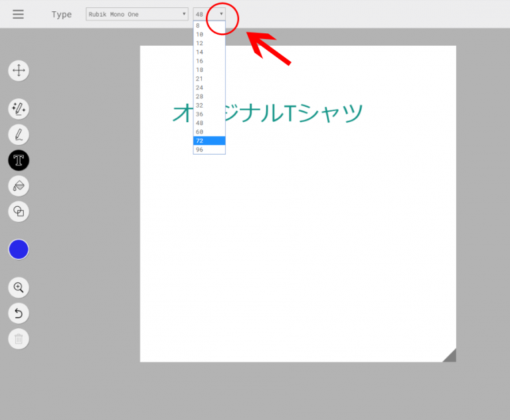Click the teal text on canvas

(x=267, y=113)
